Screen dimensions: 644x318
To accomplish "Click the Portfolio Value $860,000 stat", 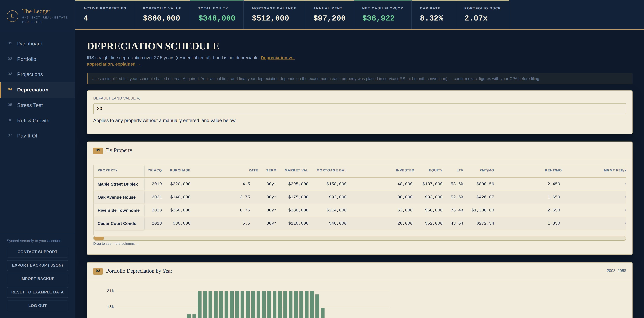I will point(162,15).
